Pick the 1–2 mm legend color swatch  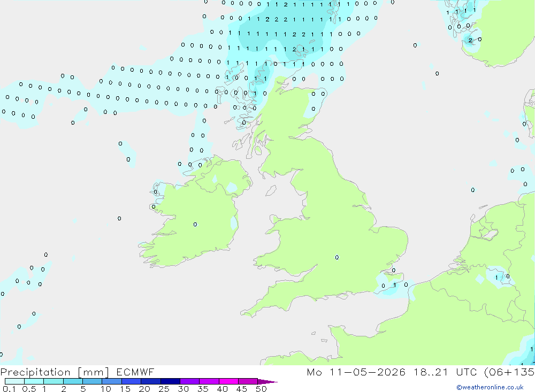click(53, 381)
